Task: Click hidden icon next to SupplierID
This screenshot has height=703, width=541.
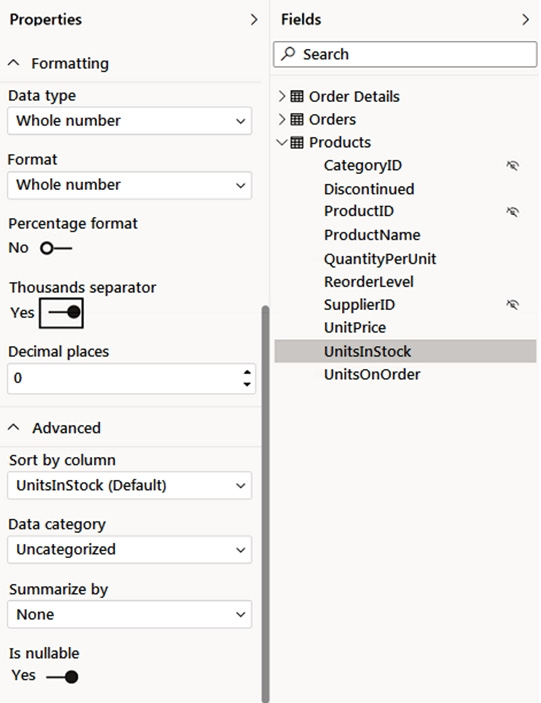Action: coord(513,305)
